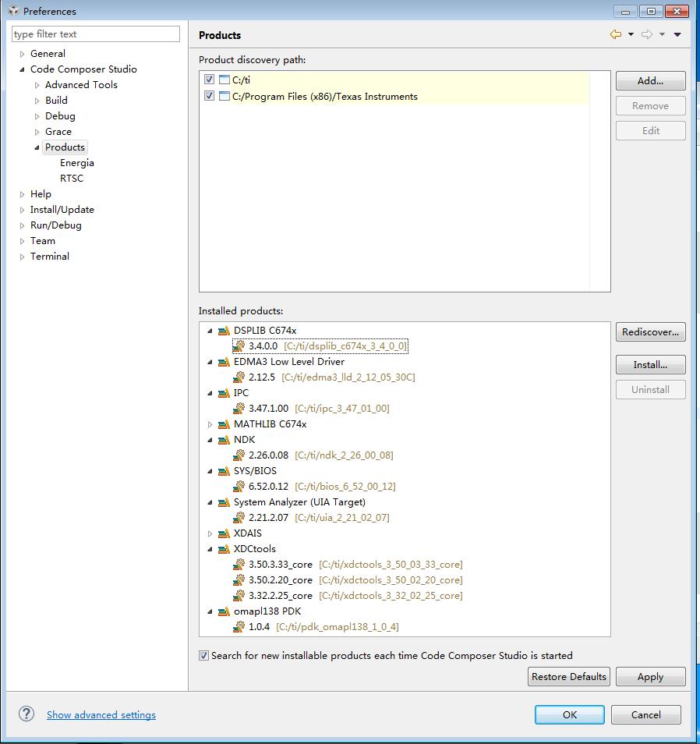Click the omapl138 PDK product icon
This screenshot has height=744, width=700.
(224, 612)
